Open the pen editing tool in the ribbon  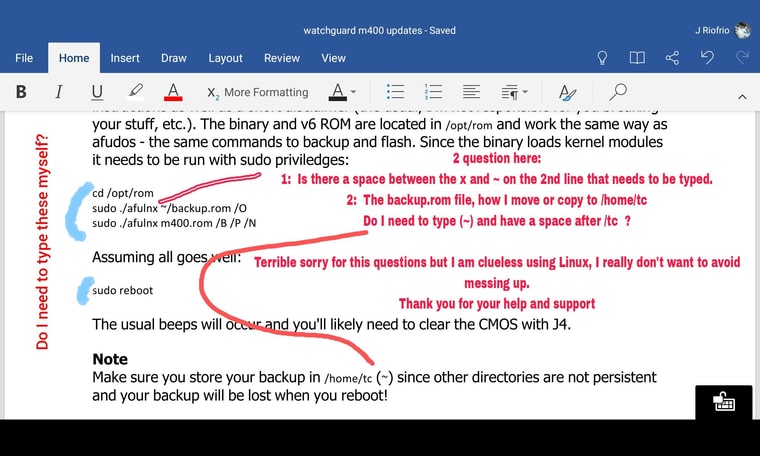[567, 92]
